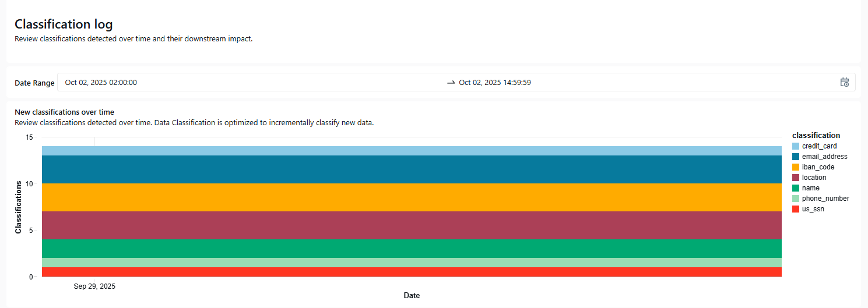
Task: Edit the end date Oct 02, 2025 14:59:59
Action: tap(495, 83)
